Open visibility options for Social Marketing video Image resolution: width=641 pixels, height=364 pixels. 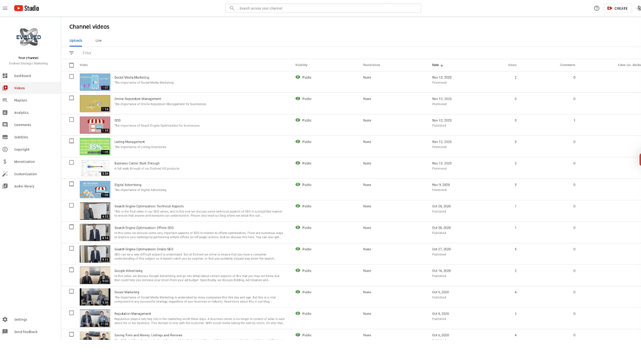tap(304, 292)
